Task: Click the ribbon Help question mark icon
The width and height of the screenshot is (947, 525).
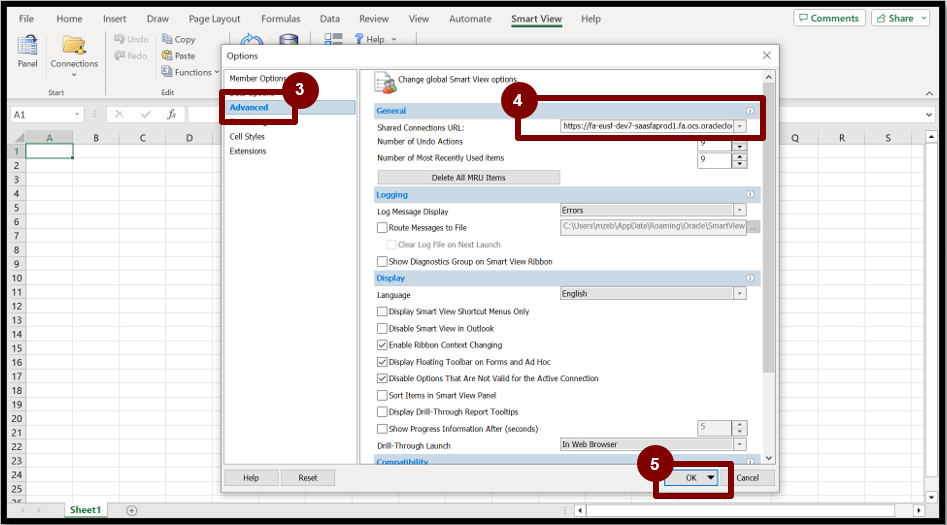Action: point(359,39)
